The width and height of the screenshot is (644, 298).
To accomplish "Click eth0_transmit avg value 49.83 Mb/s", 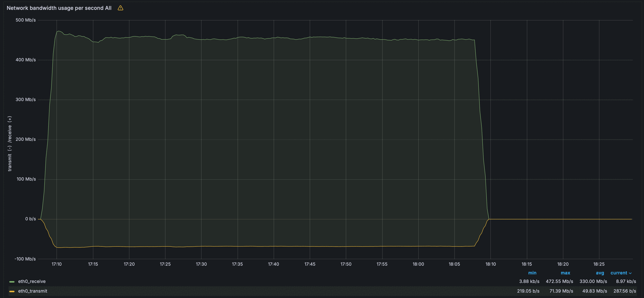I will (595, 291).
